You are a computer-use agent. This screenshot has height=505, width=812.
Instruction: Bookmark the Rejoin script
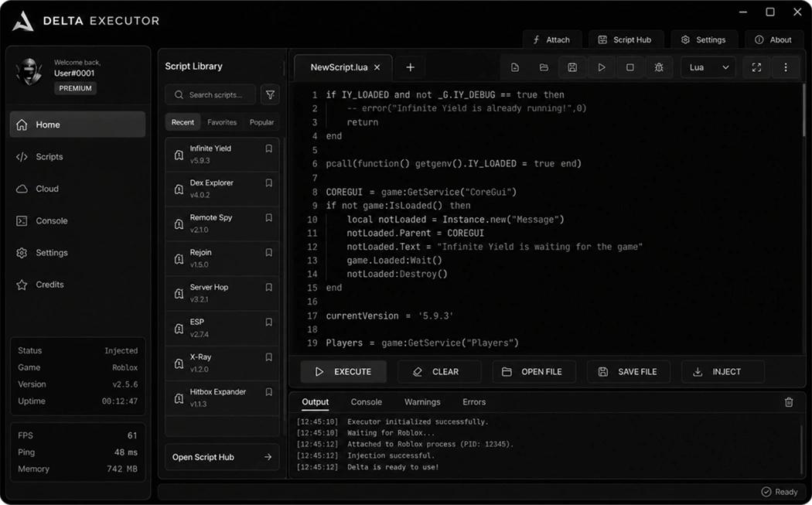[x=269, y=253]
